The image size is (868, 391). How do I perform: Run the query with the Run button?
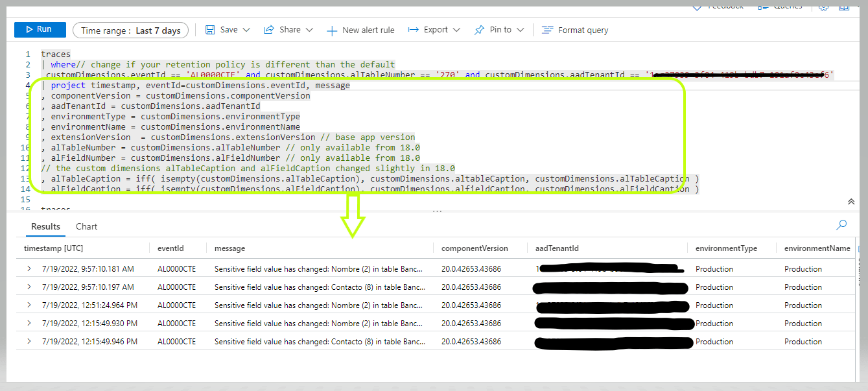(x=40, y=30)
